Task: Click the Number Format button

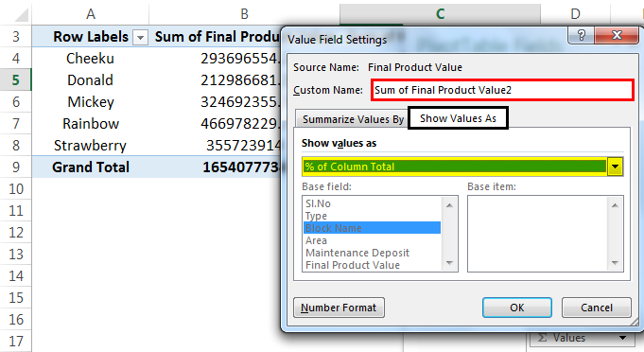Action: click(339, 308)
